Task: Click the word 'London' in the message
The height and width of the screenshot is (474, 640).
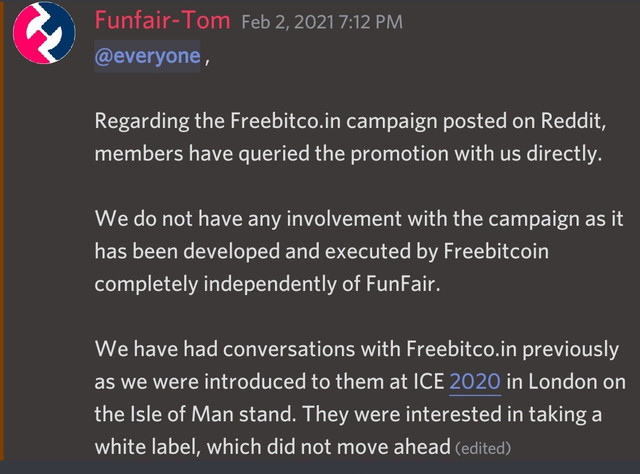Action: coord(560,382)
